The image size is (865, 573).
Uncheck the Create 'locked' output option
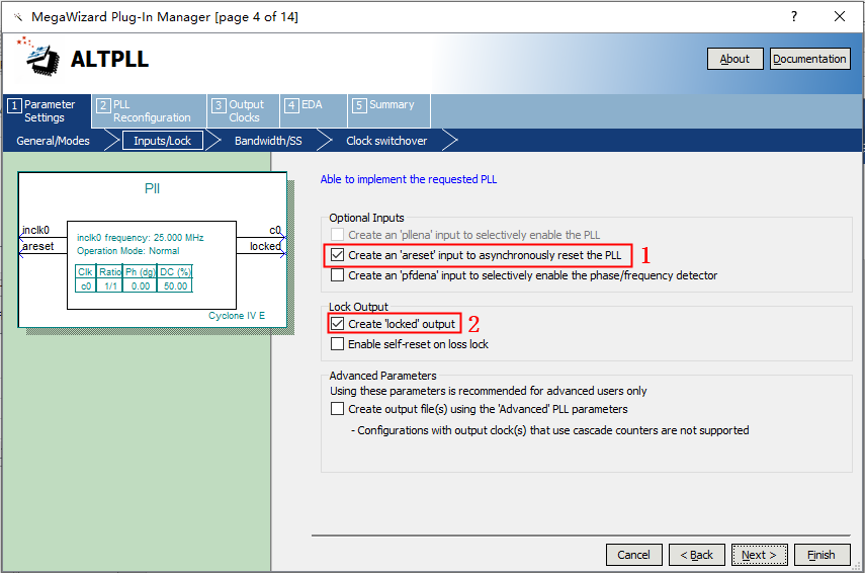point(337,324)
